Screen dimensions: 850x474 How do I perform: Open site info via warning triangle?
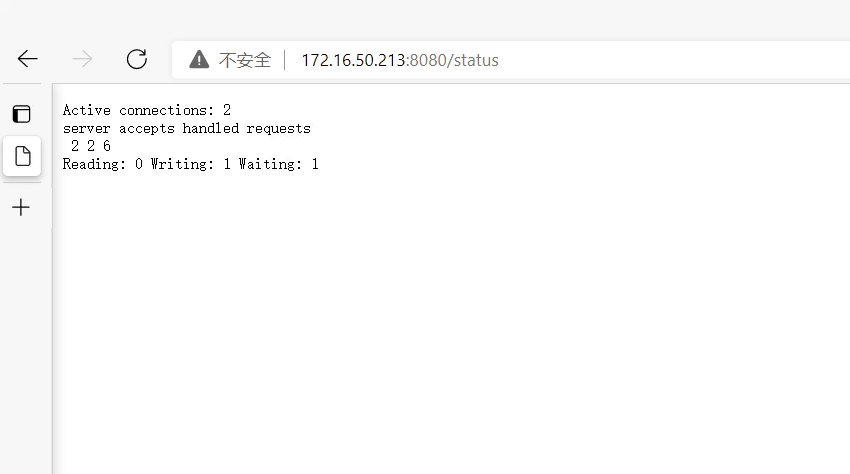[x=199, y=59]
